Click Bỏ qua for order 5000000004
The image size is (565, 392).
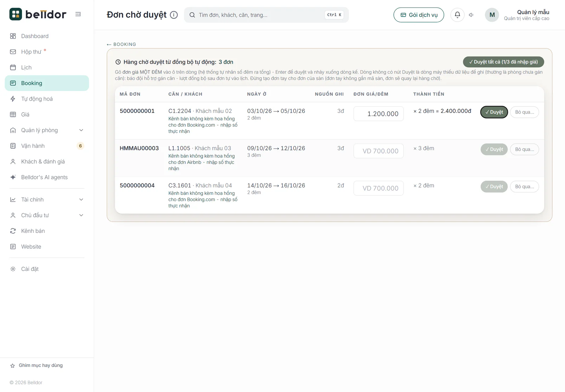[x=524, y=187]
